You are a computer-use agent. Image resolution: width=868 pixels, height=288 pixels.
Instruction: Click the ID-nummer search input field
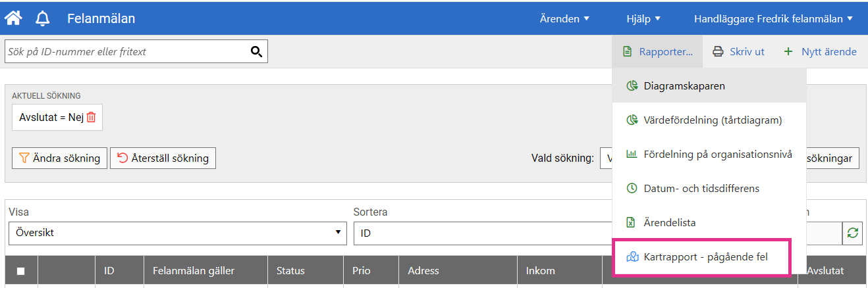pos(125,51)
